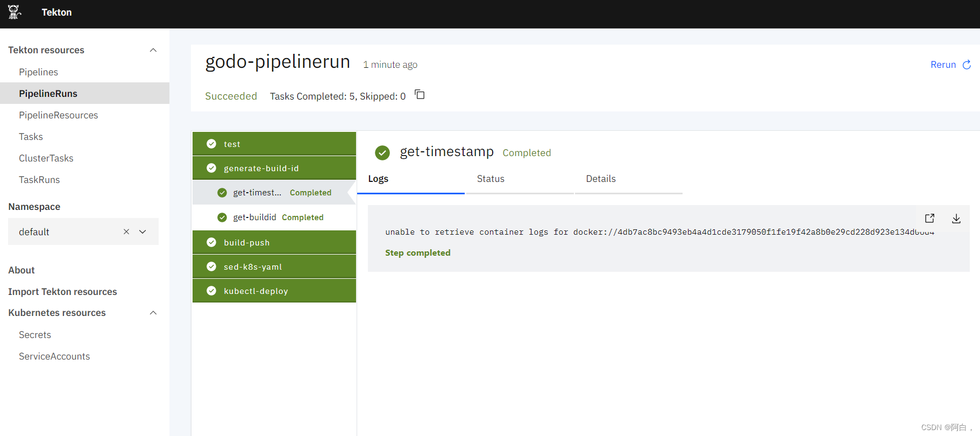This screenshot has width=980, height=436.
Task: Click the get-timestamp heading text
Action: [x=446, y=151]
